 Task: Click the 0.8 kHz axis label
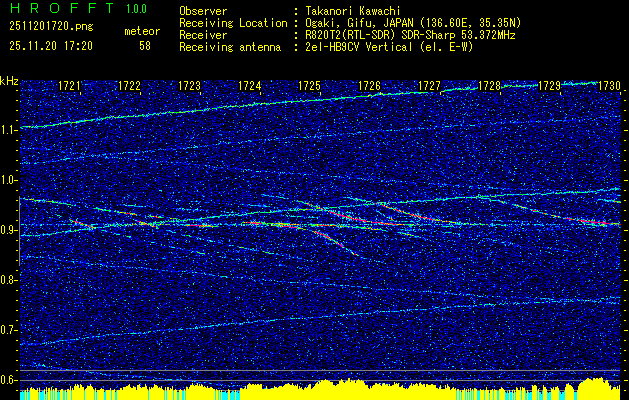tap(9, 280)
